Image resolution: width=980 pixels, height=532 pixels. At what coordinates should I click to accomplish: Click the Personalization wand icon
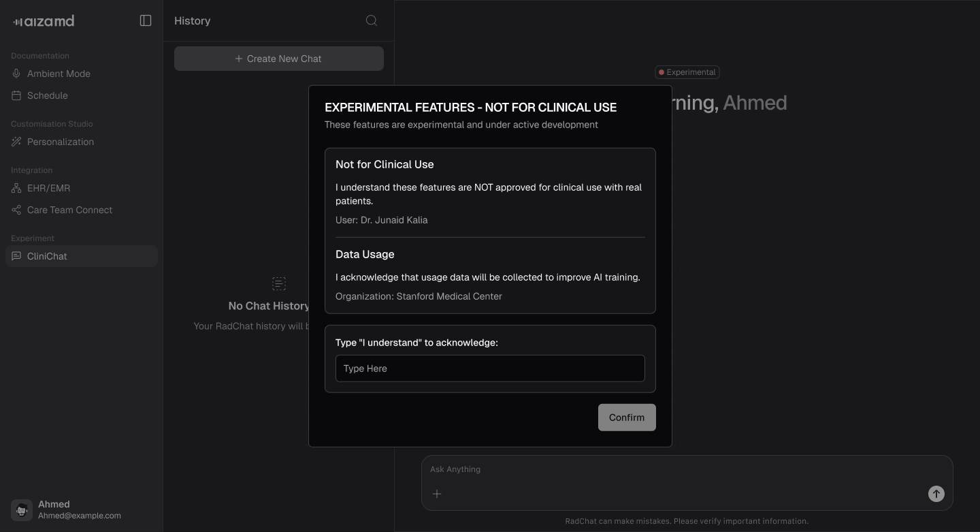tap(16, 142)
